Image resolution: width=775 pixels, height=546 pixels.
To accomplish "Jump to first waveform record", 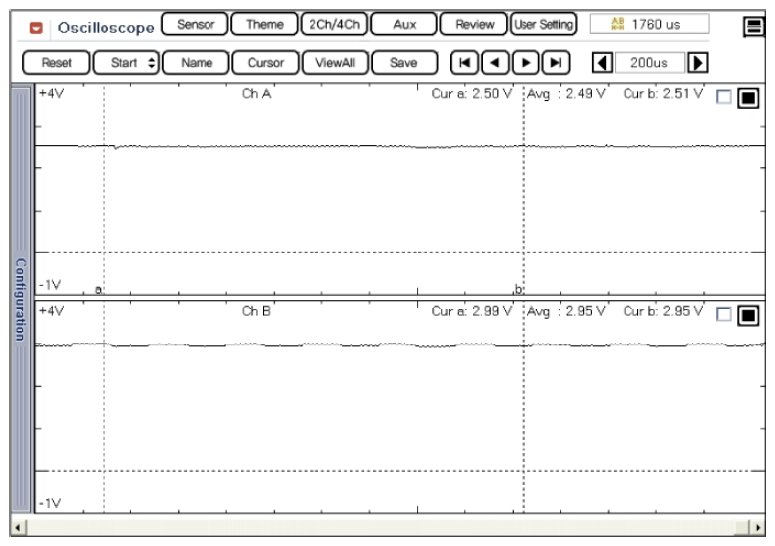I will point(464,62).
